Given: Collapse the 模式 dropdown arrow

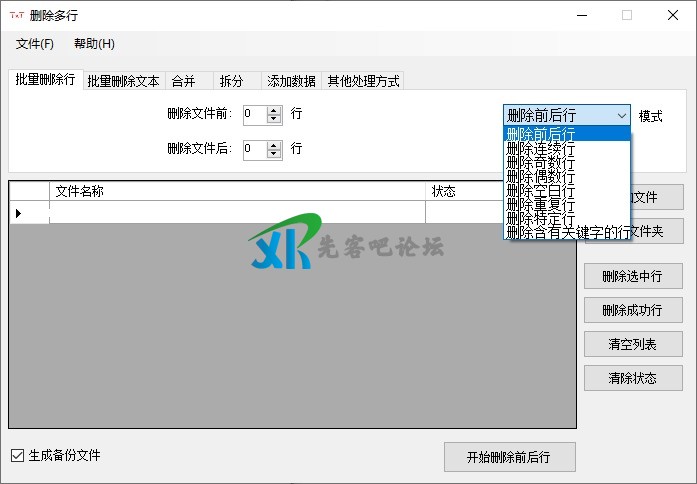Looking at the screenshot, I should coord(621,115).
